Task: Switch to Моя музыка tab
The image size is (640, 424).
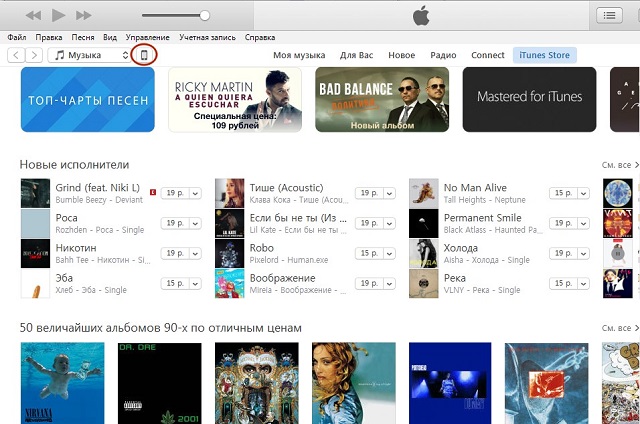Action: (x=299, y=55)
